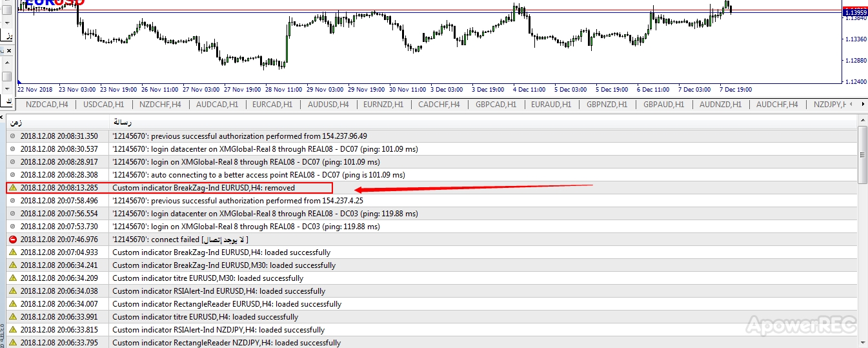This screenshot has width=868, height=348.
Task: Select the GBPNZD,H1 chart tab
Action: coord(607,105)
